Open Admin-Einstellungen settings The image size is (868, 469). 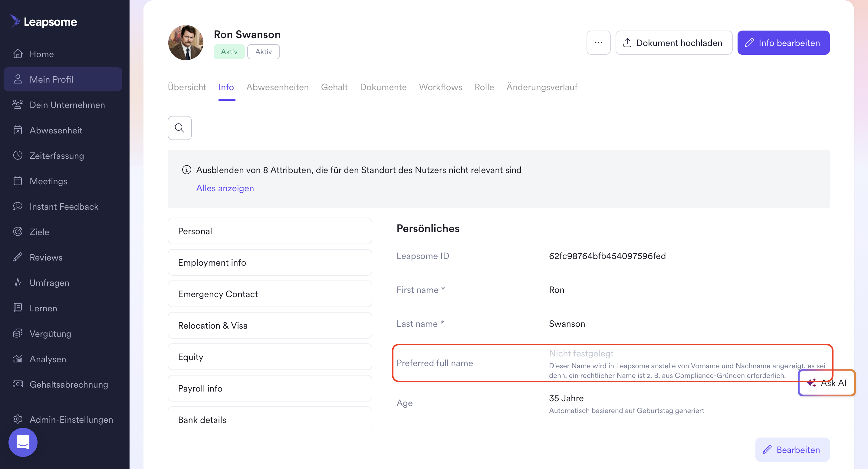71,419
